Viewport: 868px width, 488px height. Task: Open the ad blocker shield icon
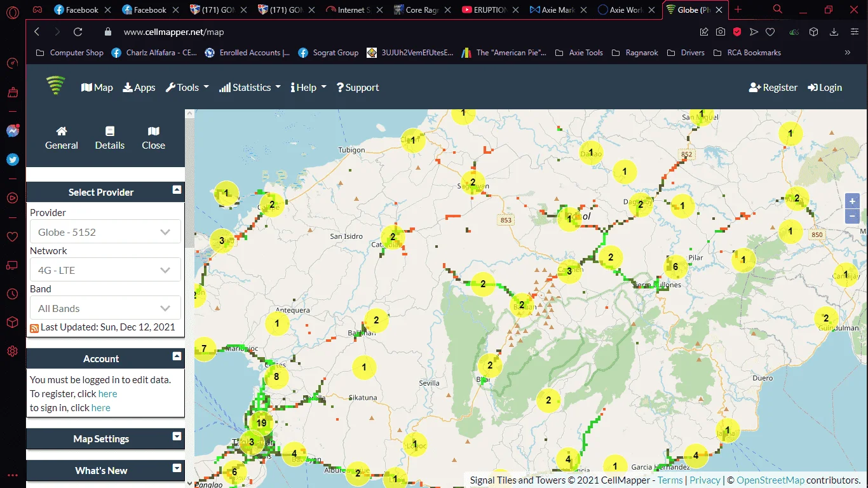coord(737,32)
